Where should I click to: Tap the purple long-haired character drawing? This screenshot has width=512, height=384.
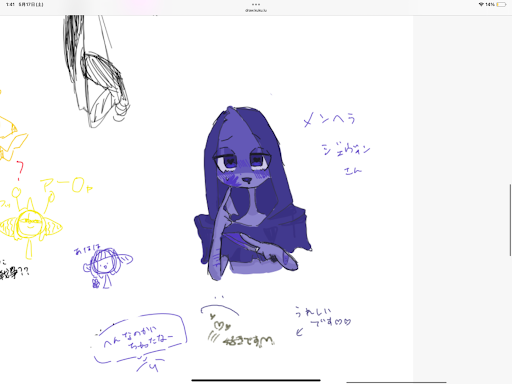coord(253,193)
